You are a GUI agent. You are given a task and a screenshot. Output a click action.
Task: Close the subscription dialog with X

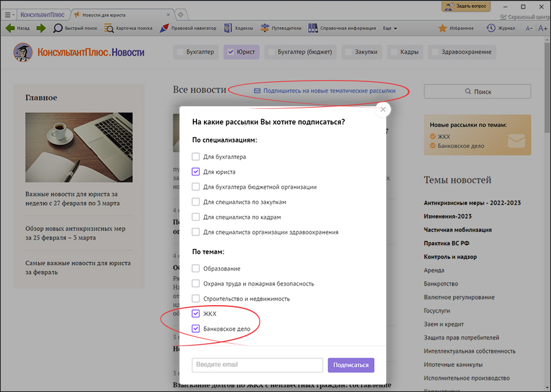383,109
